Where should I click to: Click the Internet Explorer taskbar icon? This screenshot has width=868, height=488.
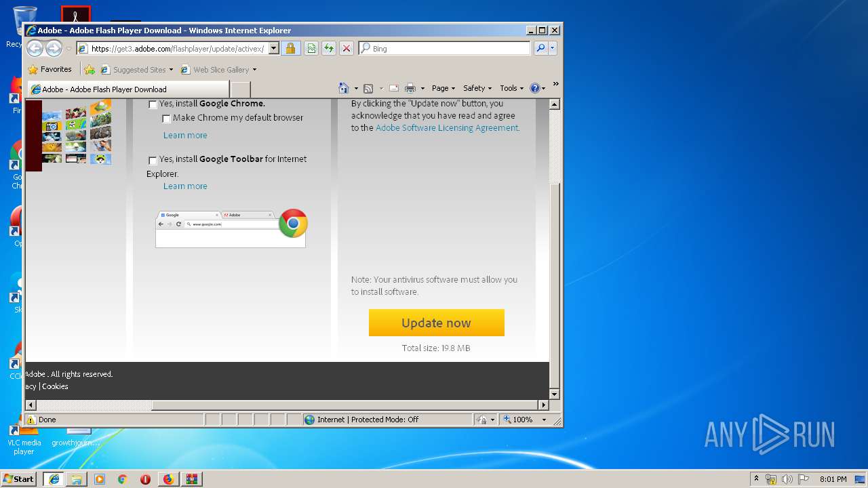54,479
